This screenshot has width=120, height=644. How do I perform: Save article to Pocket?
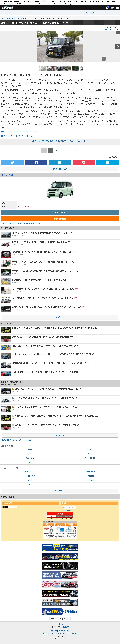click(x=84, y=162)
